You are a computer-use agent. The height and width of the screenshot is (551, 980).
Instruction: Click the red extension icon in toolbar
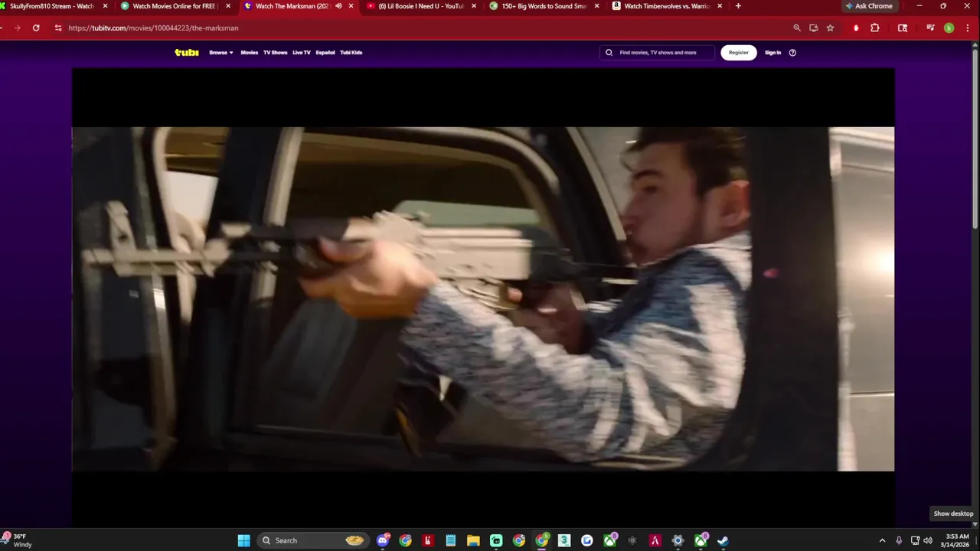pos(856,28)
